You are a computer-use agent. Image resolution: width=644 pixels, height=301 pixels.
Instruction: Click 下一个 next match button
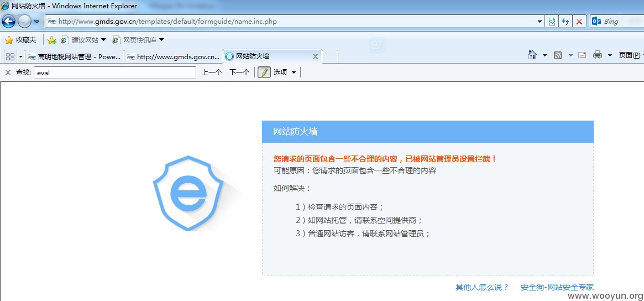coord(239,72)
